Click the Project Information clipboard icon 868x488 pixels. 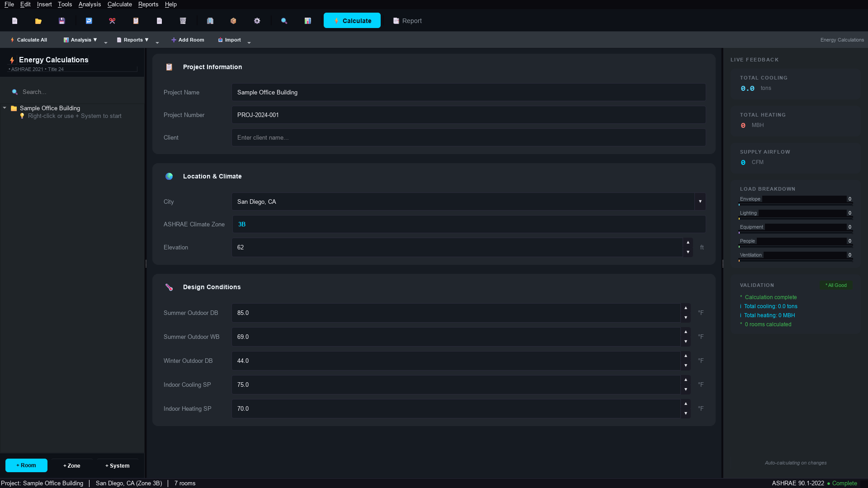[169, 67]
